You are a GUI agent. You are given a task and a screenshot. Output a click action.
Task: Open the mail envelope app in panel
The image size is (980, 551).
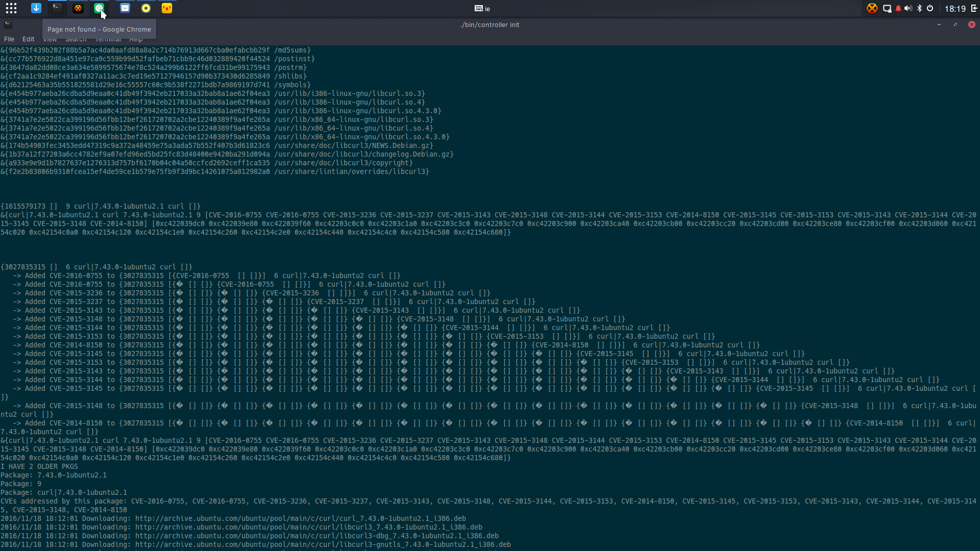(x=125, y=8)
